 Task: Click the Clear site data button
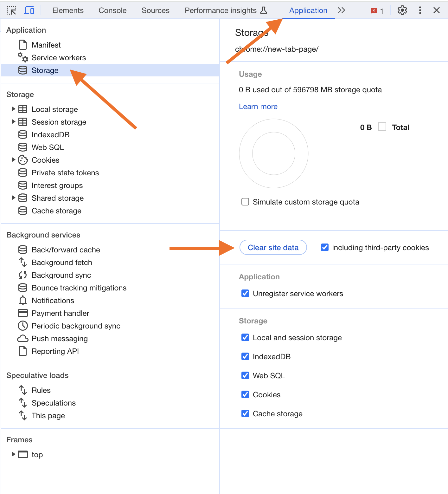[x=273, y=248]
